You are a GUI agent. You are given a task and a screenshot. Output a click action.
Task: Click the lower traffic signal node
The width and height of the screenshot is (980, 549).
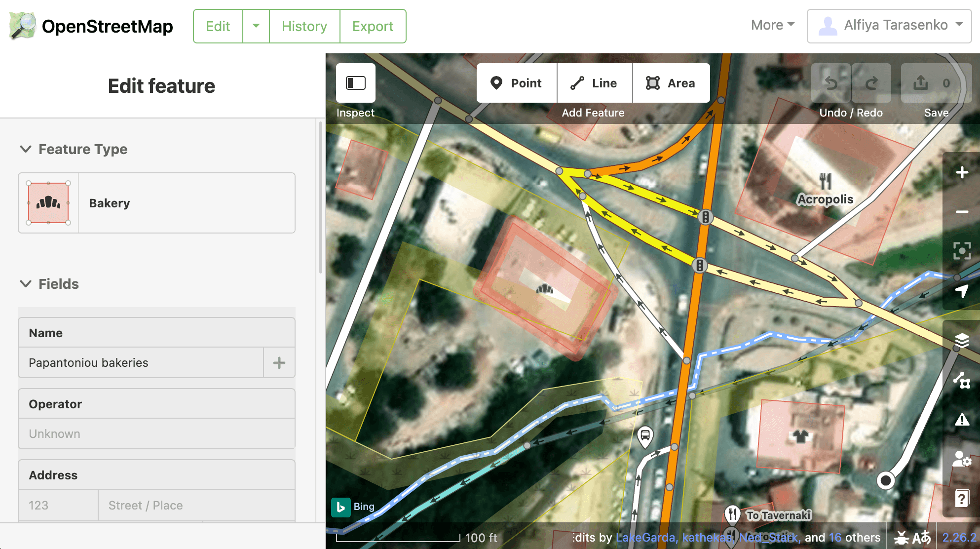click(699, 265)
